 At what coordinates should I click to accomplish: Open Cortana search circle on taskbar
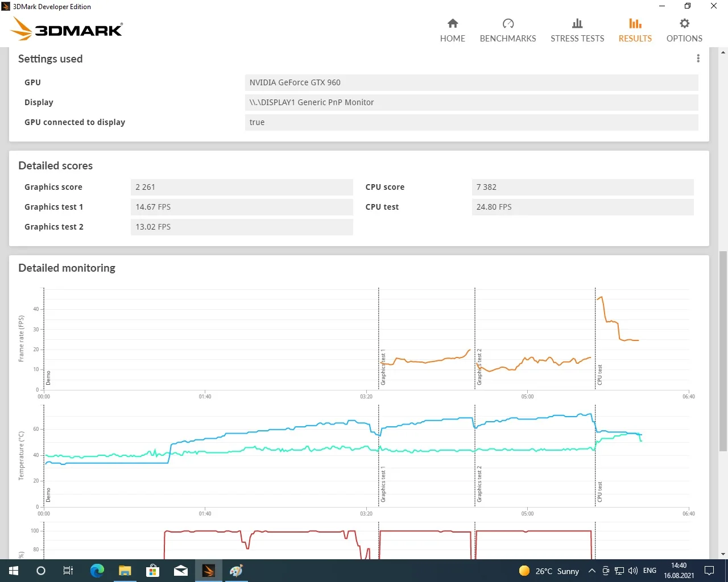41,571
